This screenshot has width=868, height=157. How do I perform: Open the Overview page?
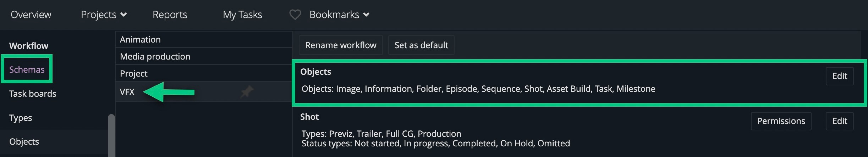coord(31,15)
